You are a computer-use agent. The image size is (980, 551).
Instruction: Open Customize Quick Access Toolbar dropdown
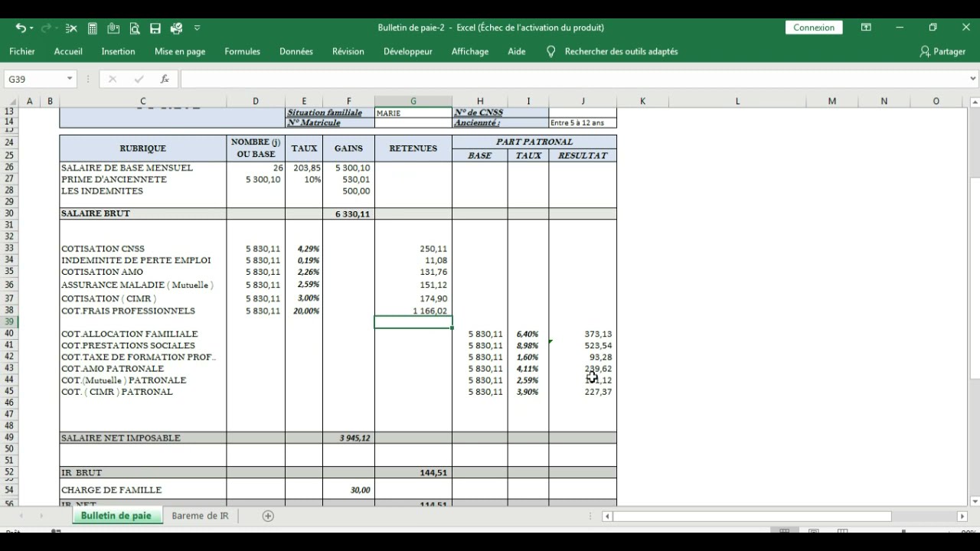pyautogui.click(x=197, y=28)
